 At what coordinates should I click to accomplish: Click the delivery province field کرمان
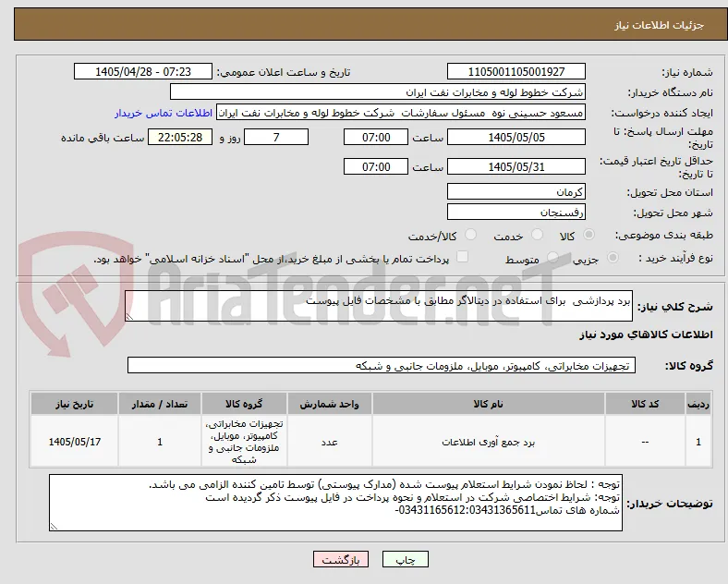click(516, 191)
